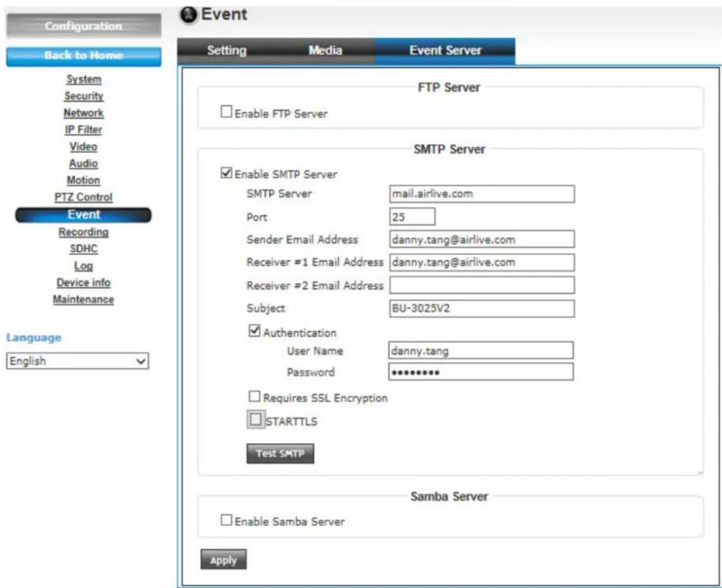722x588 pixels.
Task: Open the Motion settings link
Action: 83,180
